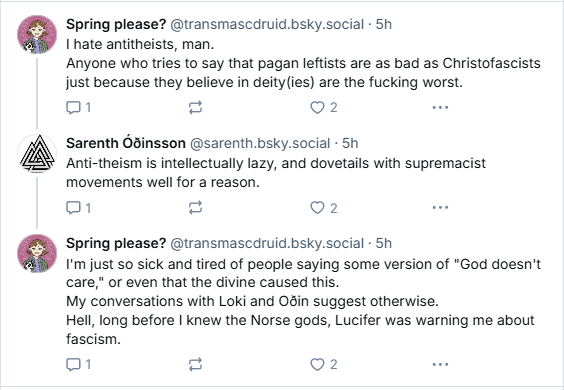Repost the "God doesn't care" post
This screenshot has height=390, width=564.
[x=195, y=364]
